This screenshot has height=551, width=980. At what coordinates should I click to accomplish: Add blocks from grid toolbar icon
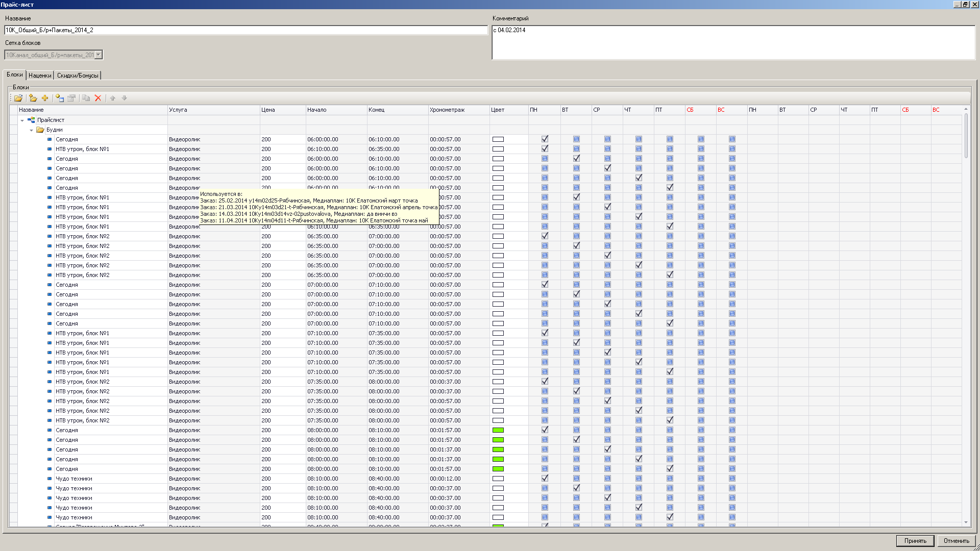click(60, 98)
